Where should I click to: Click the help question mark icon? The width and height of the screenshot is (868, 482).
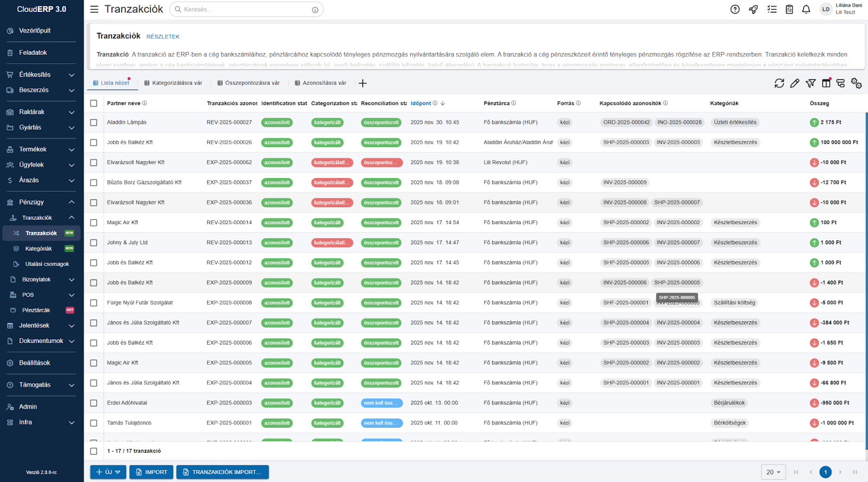click(x=735, y=9)
